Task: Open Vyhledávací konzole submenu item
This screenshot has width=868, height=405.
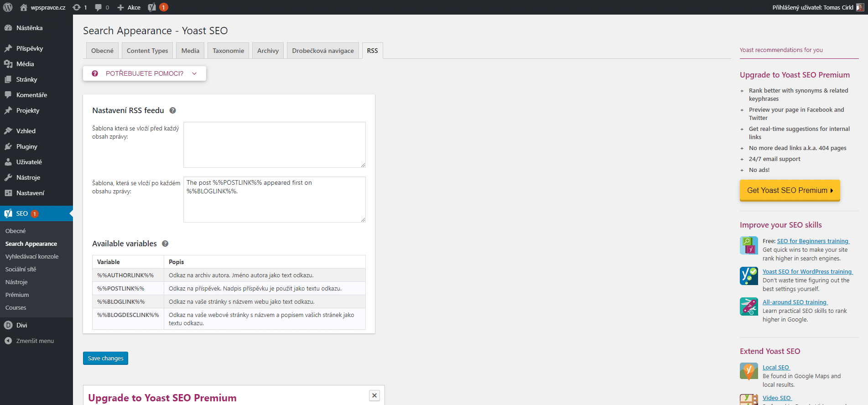Action: (x=32, y=257)
